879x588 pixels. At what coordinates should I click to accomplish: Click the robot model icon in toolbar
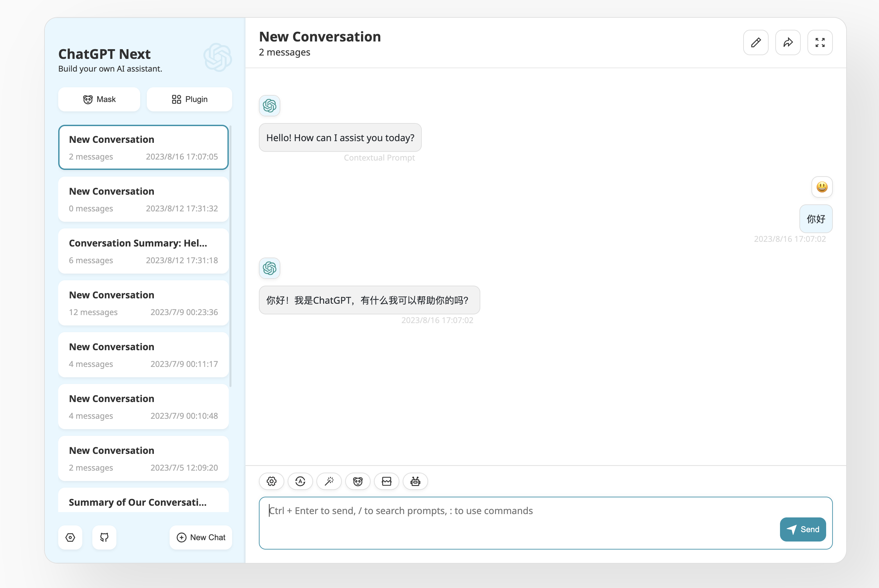pos(415,481)
